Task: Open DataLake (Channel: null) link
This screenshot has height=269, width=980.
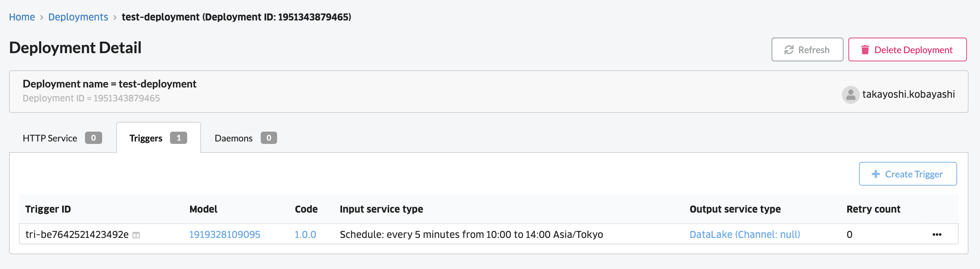Action: click(745, 235)
